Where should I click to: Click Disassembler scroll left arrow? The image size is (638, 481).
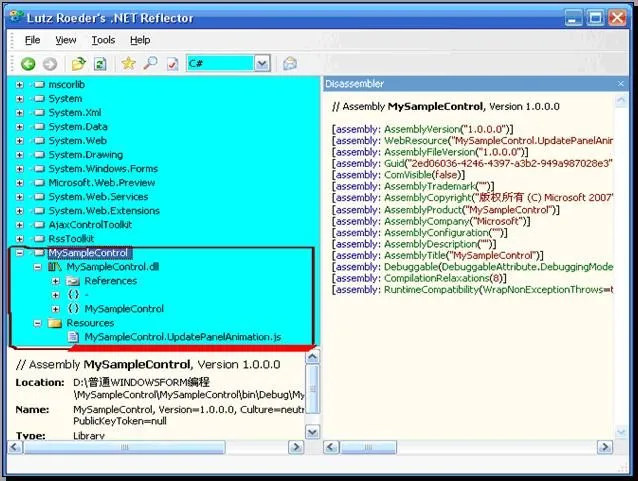pos(331,447)
